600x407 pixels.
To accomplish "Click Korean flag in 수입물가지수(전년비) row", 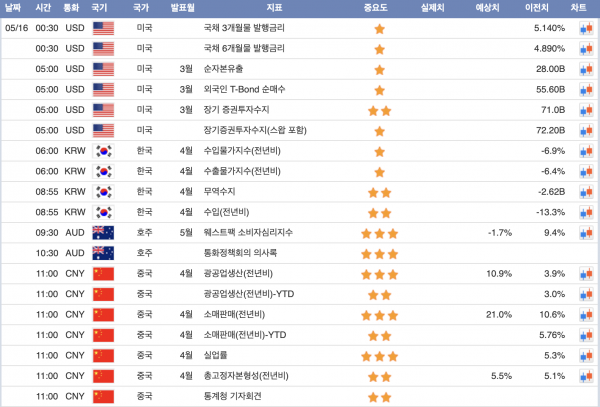I will point(103,151).
